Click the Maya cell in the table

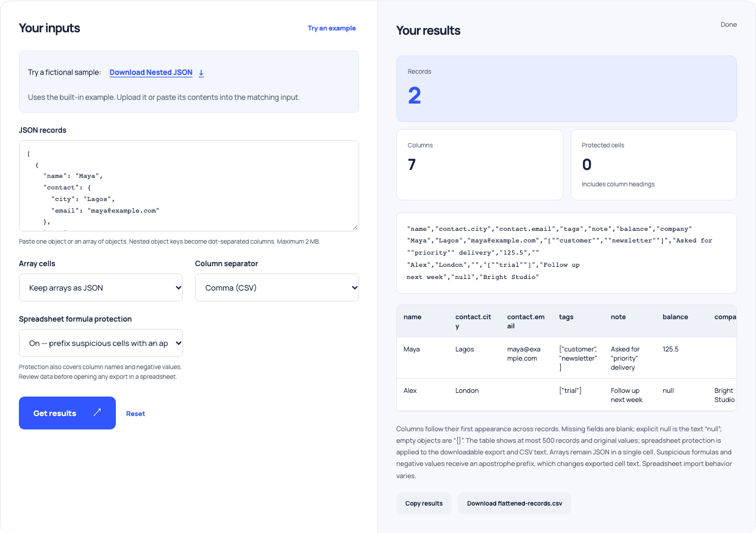point(423,358)
